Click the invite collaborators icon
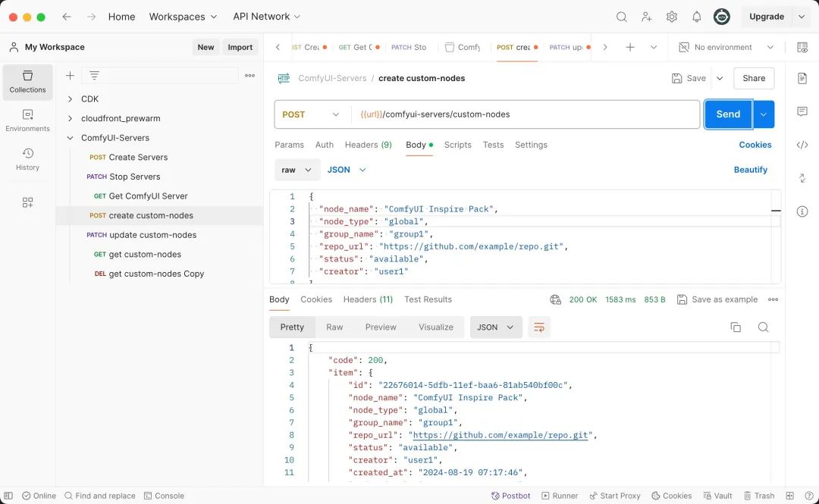This screenshot has height=504, width=819. point(647,17)
